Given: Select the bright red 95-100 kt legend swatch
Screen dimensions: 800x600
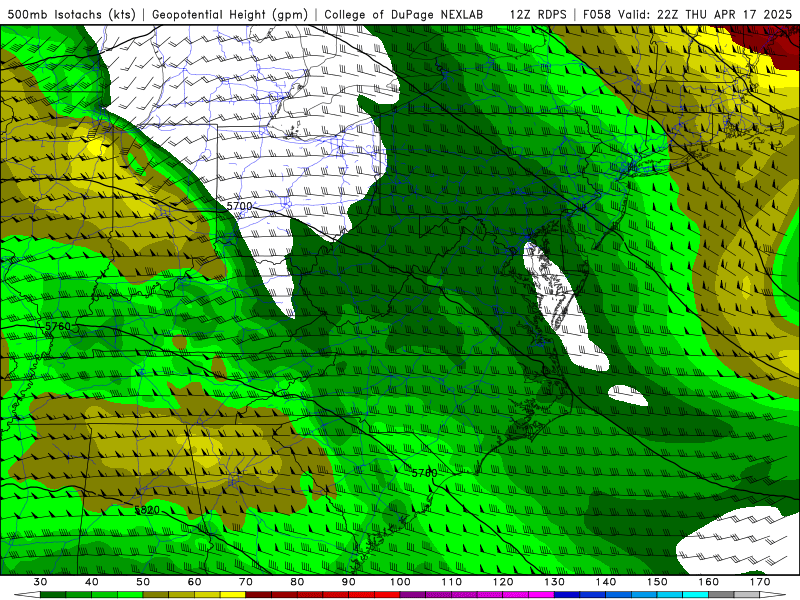Looking at the screenshot, I should pos(387,595).
